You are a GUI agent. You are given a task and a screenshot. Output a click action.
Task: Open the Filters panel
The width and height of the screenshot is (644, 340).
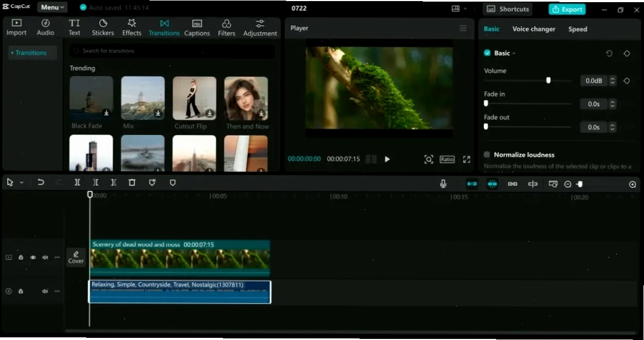227,27
